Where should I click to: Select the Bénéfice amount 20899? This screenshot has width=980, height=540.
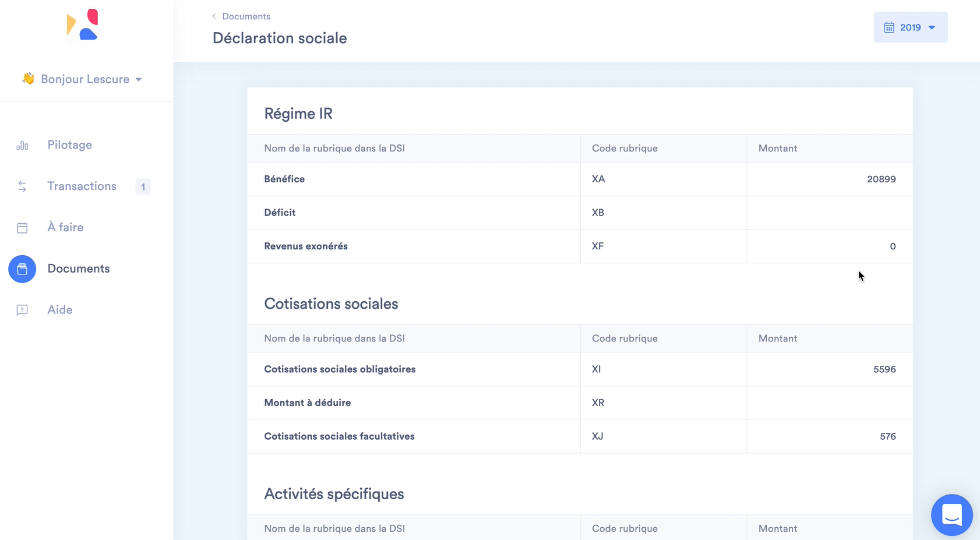click(881, 179)
